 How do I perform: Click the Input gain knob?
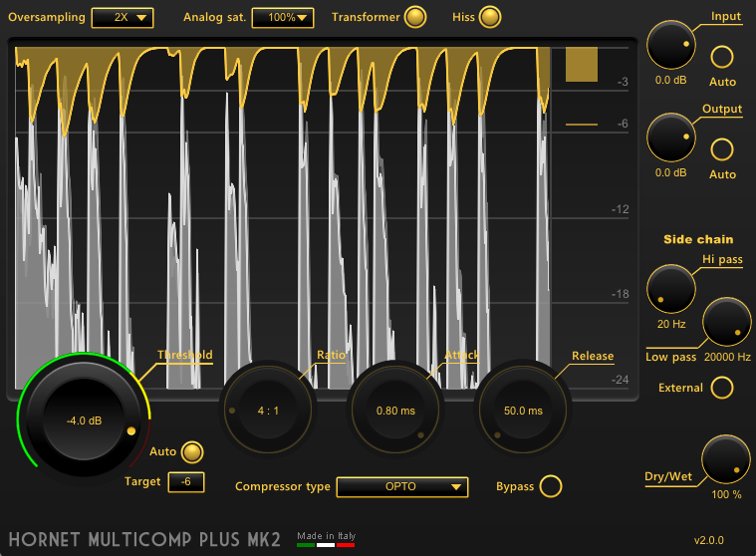(670, 45)
